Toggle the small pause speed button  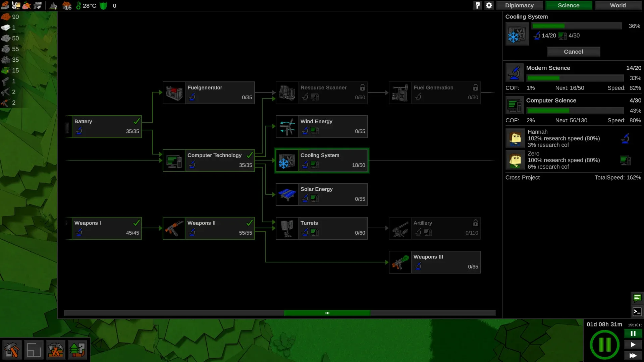[633, 334]
